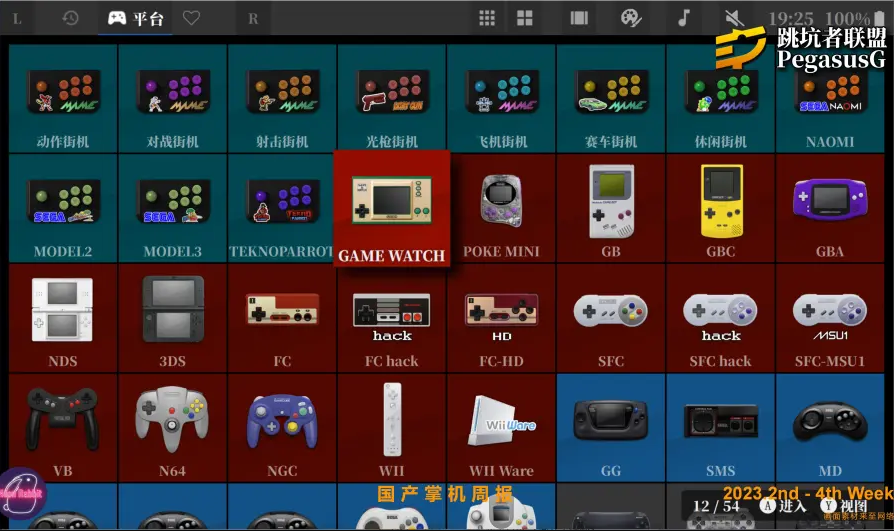The image size is (894, 531).
Task: Open the 对战街机 fighting arcade tile
Action: [173, 99]
